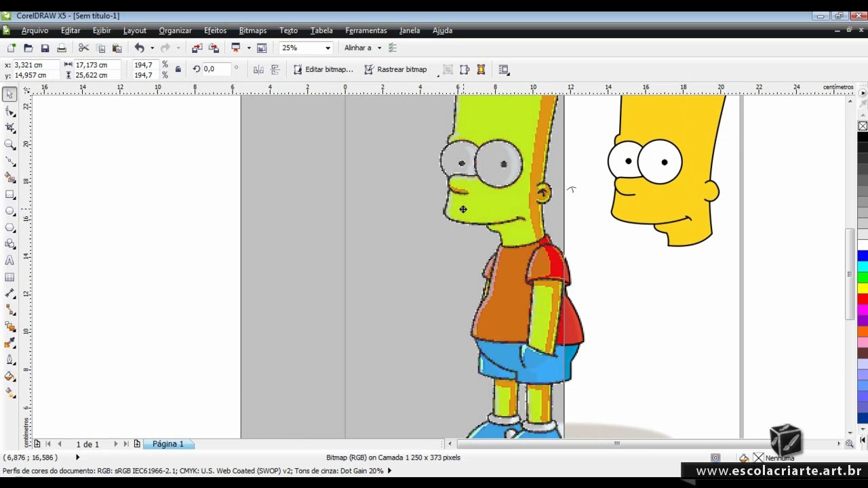Click the Undo arrow
The width and height of the screenshot is (868, 488).
pos(139,48)
